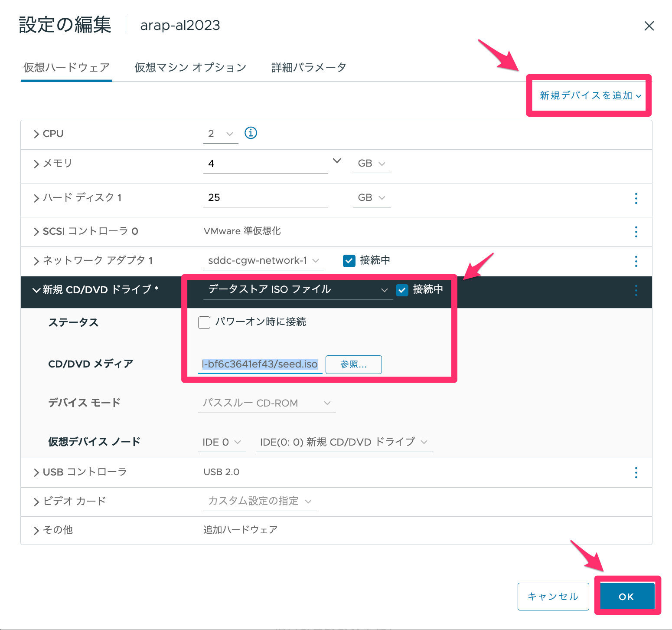
Task: Open the 新規デバイスを追加 dropdown
Action: coord(588,96)
